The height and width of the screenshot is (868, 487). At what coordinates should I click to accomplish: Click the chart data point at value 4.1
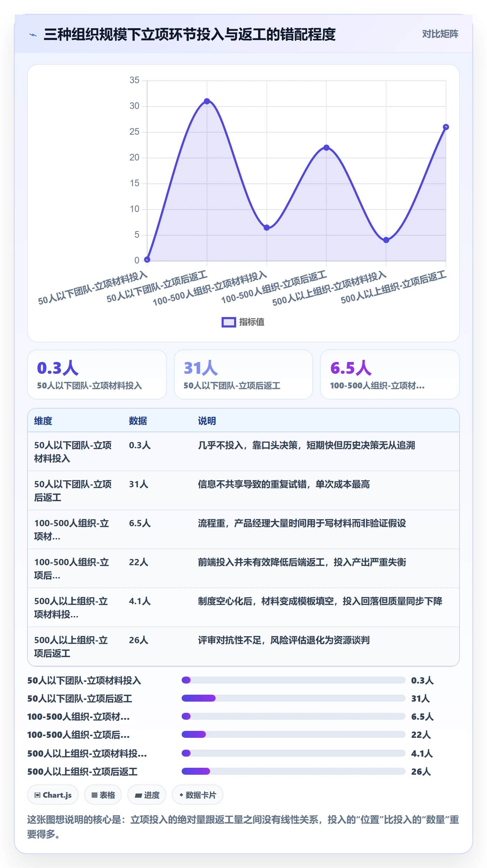coord(386,240)
